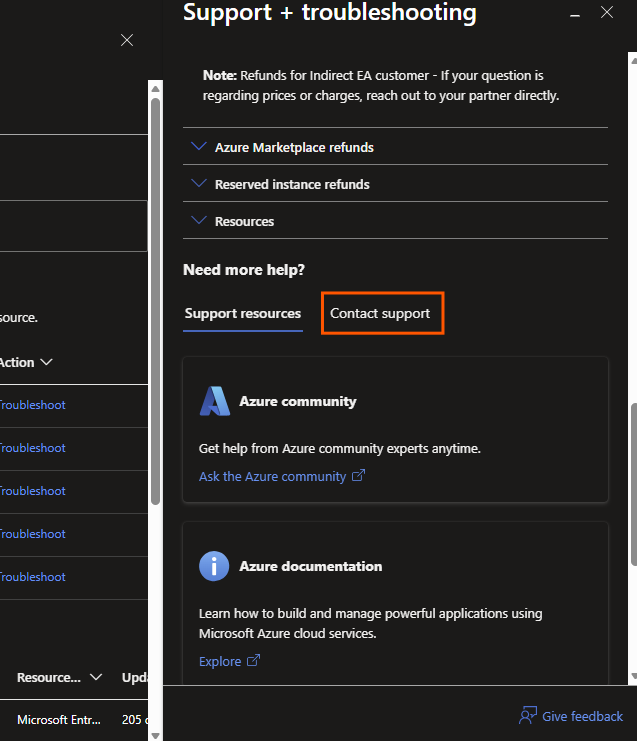Click the support panel scroll down arrow
Image resolution: width=637 pixels, height=741 pixels.
(633, 676)
